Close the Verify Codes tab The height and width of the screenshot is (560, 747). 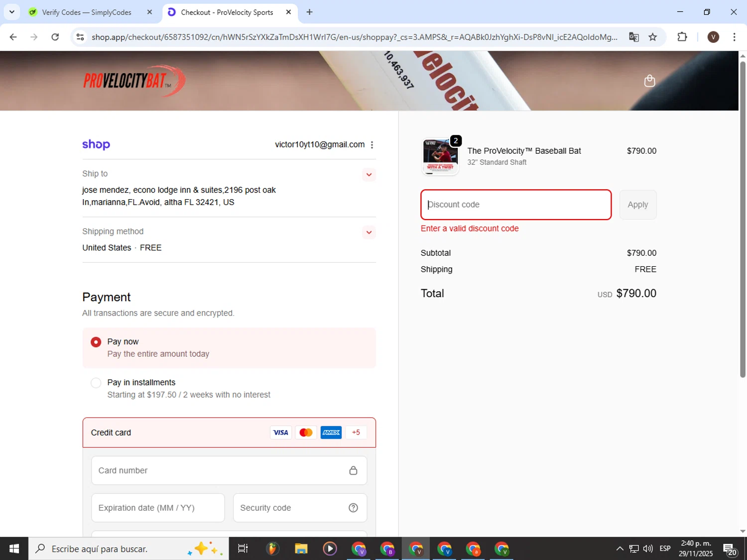point(149,12)
